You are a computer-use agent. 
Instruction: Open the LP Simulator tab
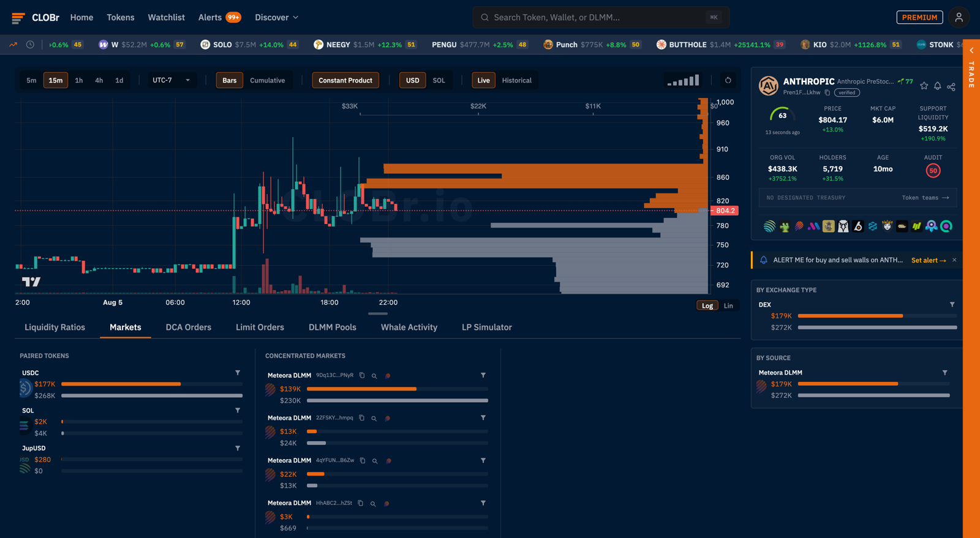[x=487, y=327]
